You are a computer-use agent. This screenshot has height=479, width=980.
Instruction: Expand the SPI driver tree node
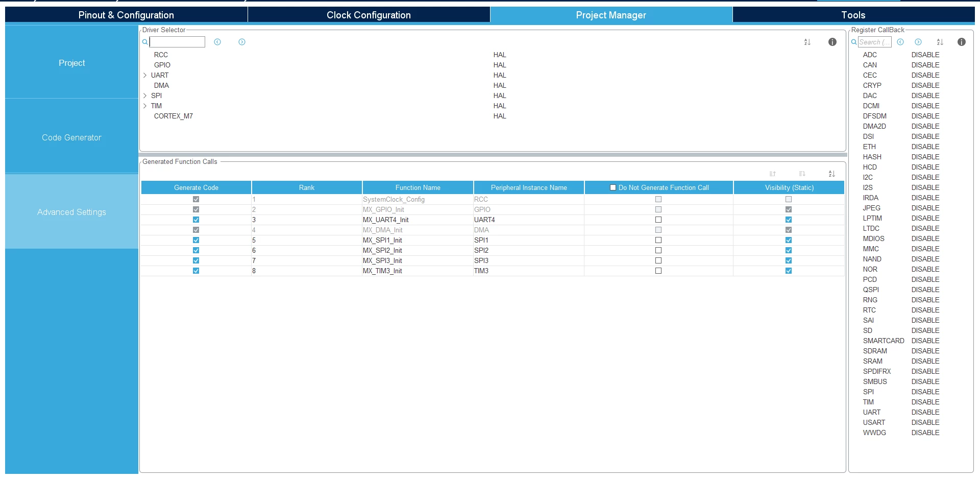[x=145, y=95]
